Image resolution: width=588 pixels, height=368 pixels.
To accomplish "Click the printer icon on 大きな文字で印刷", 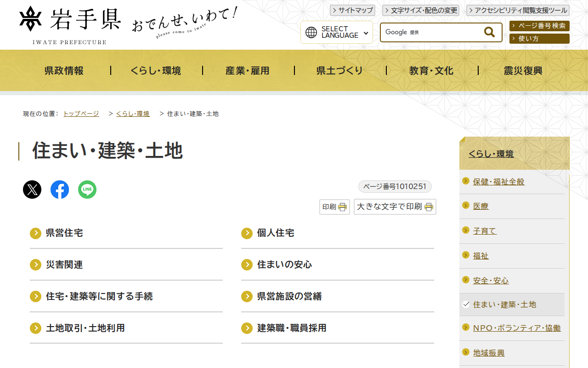I will pos(429,207).
